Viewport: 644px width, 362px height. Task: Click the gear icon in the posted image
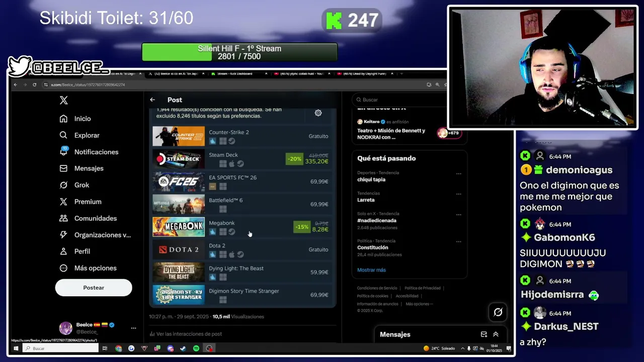(x=318, y=113)
